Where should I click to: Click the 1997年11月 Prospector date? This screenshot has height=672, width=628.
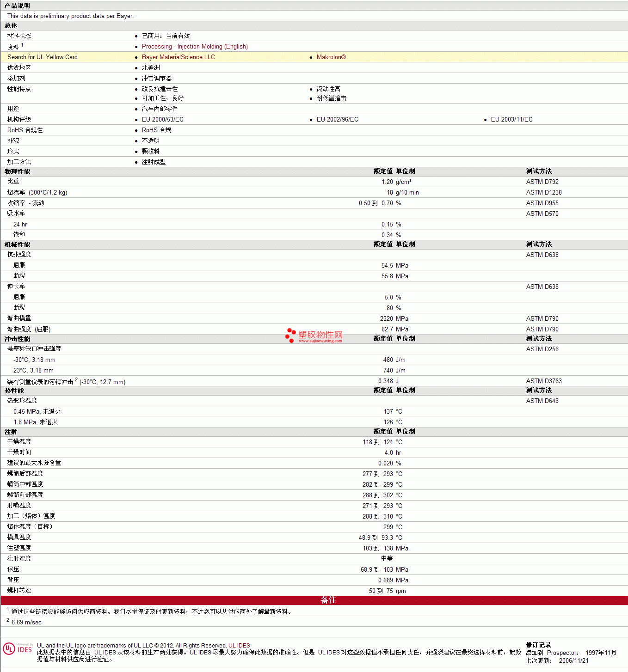(x=601, y=653)
